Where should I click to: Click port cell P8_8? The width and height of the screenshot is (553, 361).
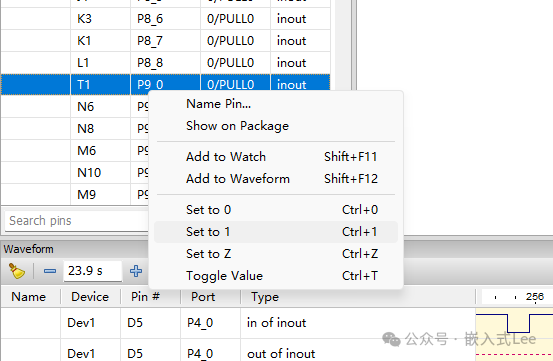coord(165,63)
